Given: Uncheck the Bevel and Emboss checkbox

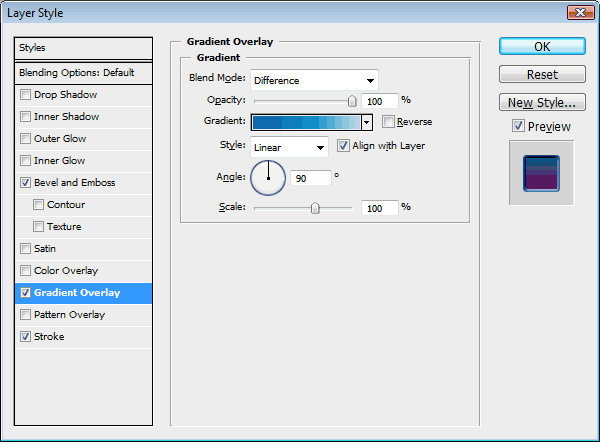Looking at the screenshot, I should coord(25,183).
